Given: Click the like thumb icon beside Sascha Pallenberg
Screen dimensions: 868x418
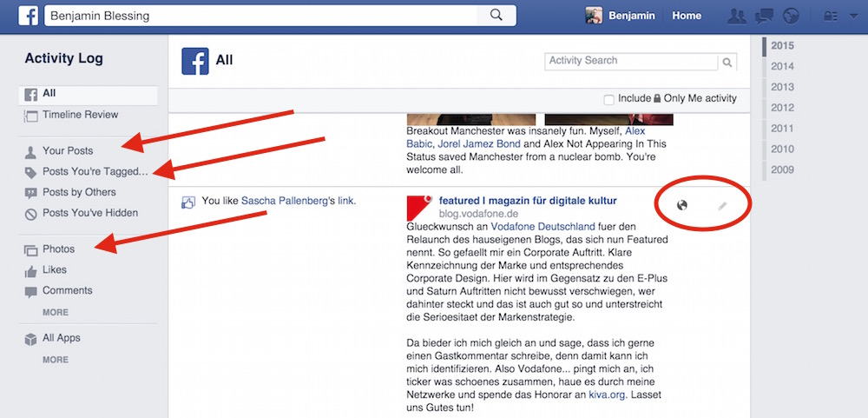Looking at the screenshot, I should 188,202.
